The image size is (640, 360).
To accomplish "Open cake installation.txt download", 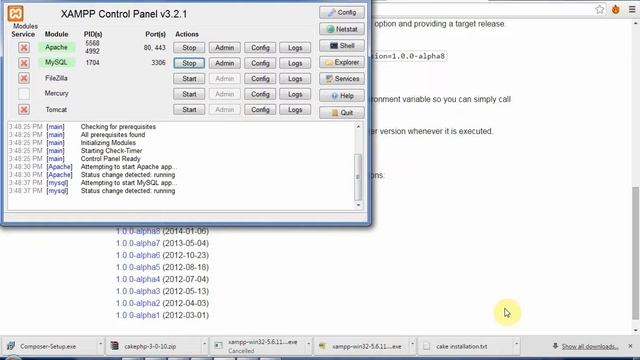I will 461,347.
